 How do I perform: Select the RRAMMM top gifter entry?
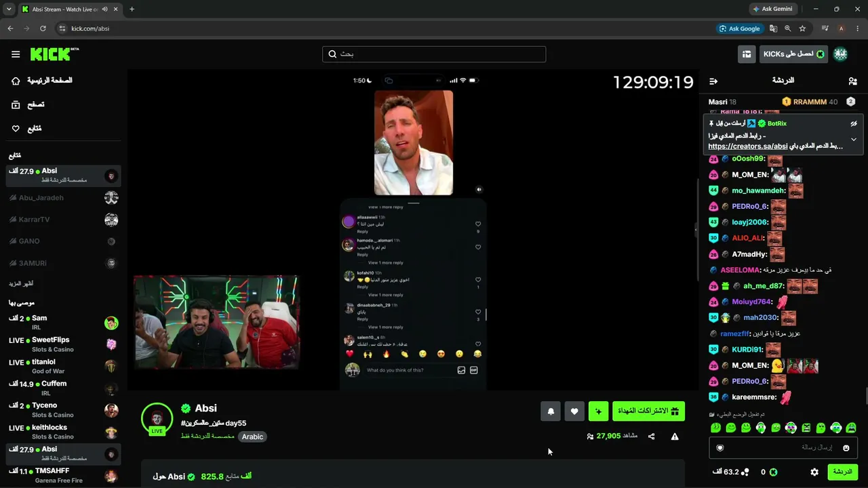click(810, 102)
